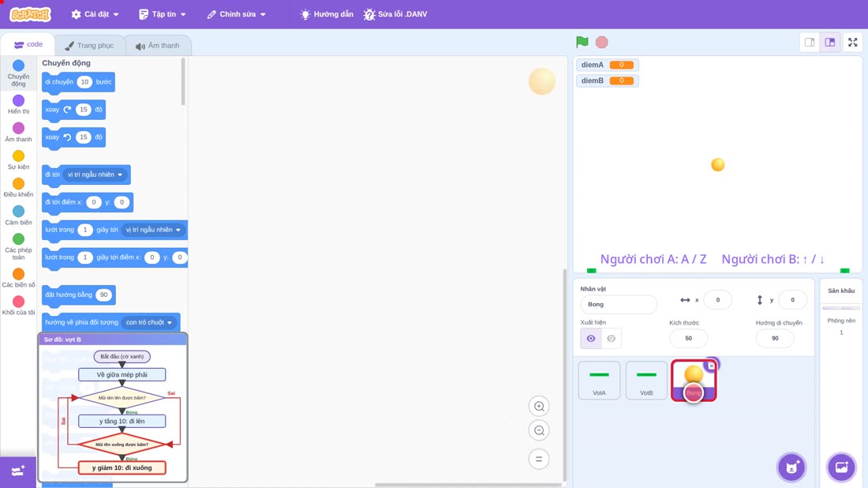Select the VotB sprite thumbnail

coord(646,380)
